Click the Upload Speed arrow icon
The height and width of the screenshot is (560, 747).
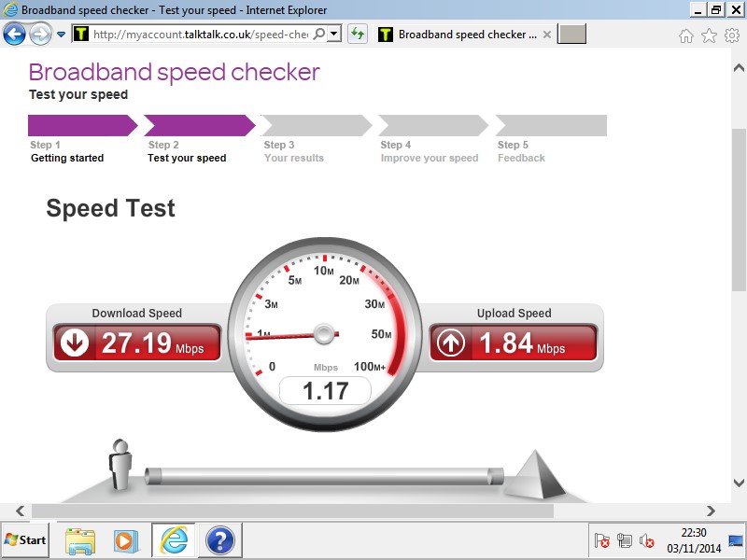click(x=449, y=343)
